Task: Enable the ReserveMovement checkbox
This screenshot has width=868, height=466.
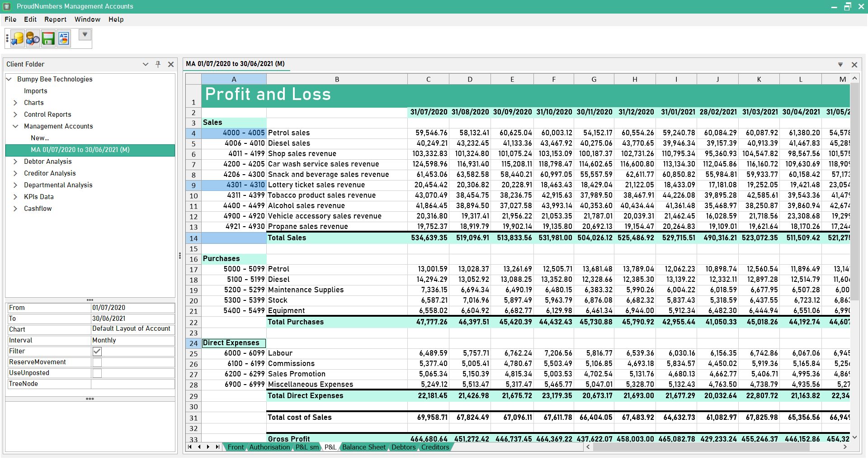Action: (97, 362)
